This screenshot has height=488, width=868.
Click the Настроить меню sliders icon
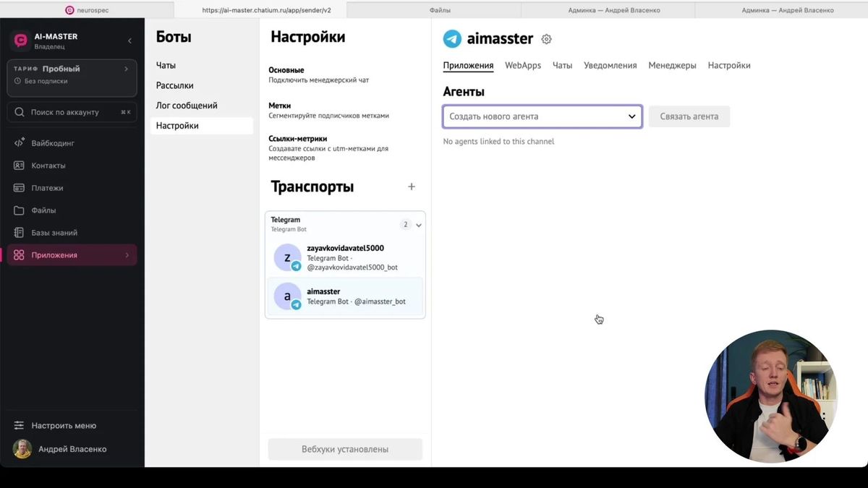[x=19, y=426]
